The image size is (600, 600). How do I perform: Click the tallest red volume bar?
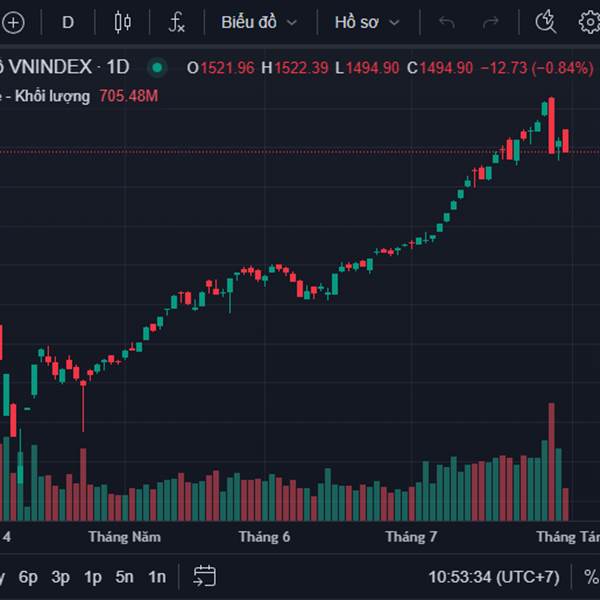[551, 461]
